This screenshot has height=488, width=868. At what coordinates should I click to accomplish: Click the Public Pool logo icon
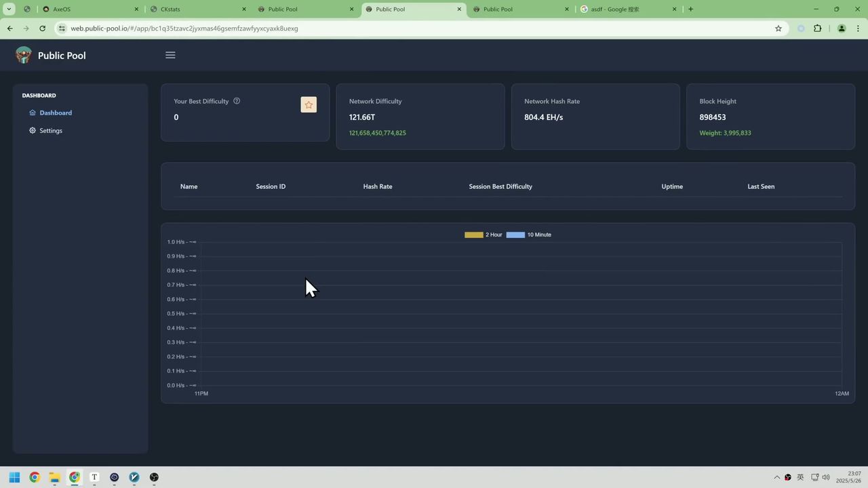click(x=24, y=55)
